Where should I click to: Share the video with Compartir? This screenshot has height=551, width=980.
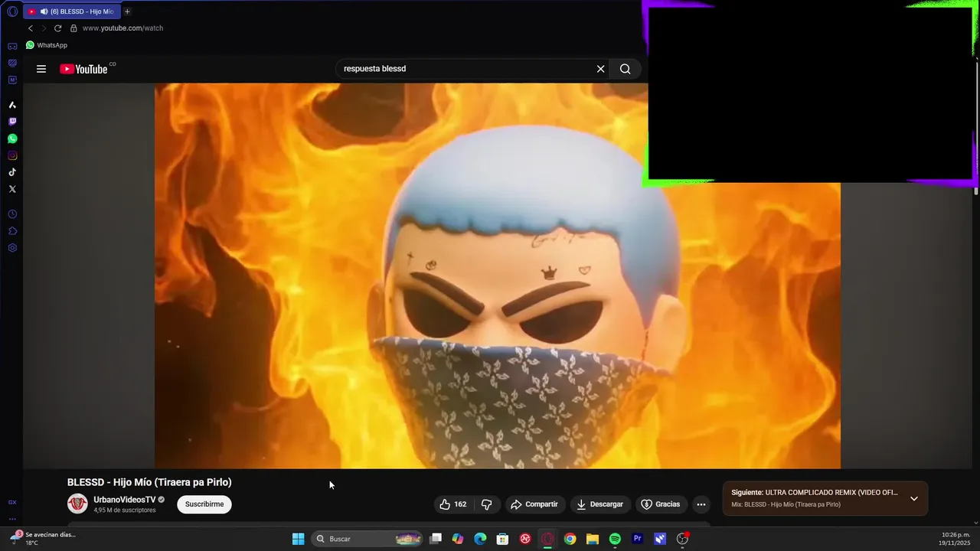point(534,504)
